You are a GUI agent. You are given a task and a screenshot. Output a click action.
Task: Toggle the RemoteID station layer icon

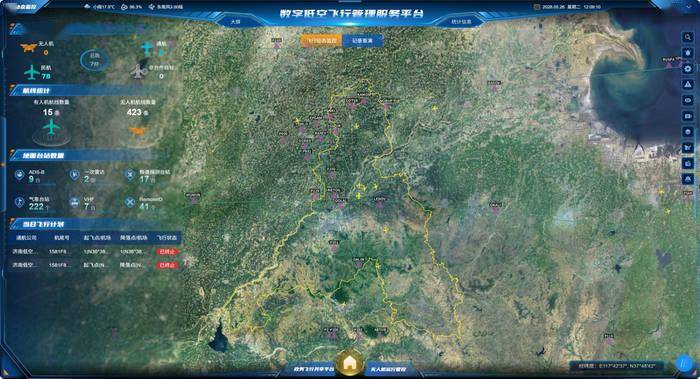pos(130,202)
